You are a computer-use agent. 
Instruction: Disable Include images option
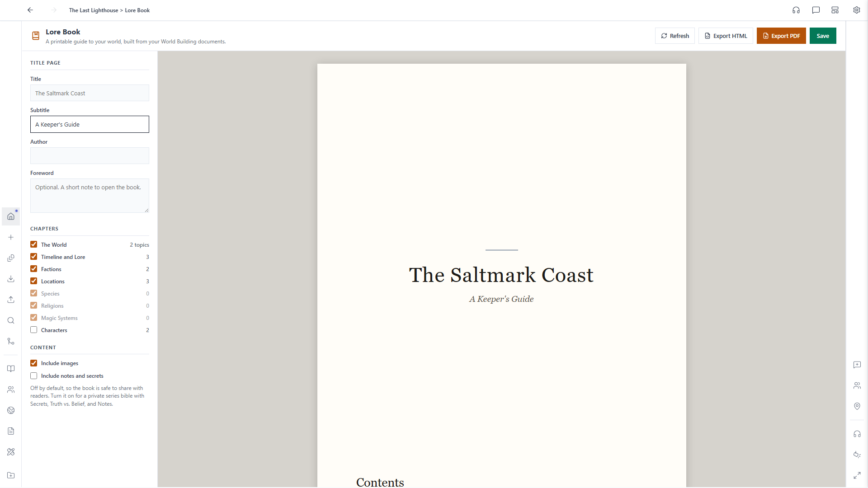pyautogui.click(x=34, y=363)
